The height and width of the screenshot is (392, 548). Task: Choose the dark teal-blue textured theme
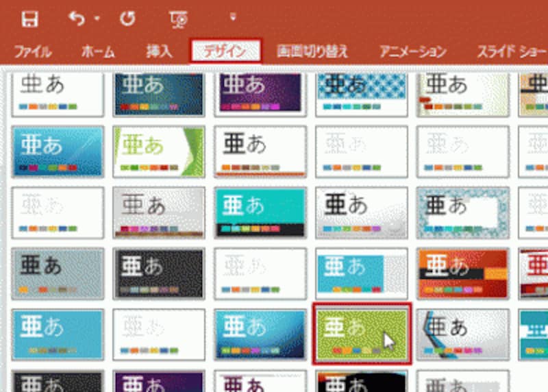click(x=159, y=95)
